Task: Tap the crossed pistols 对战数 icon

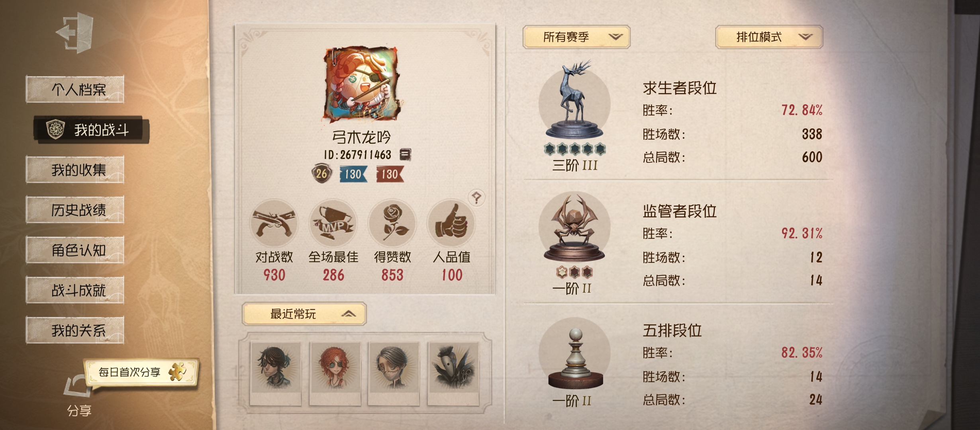Action: pyautogui.click(x=274, y=223)
